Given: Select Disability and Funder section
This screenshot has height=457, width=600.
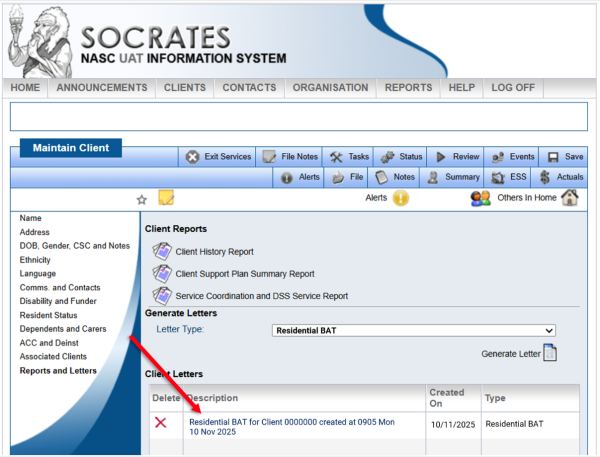Looking at the screenshot, I should click(58, 301).
